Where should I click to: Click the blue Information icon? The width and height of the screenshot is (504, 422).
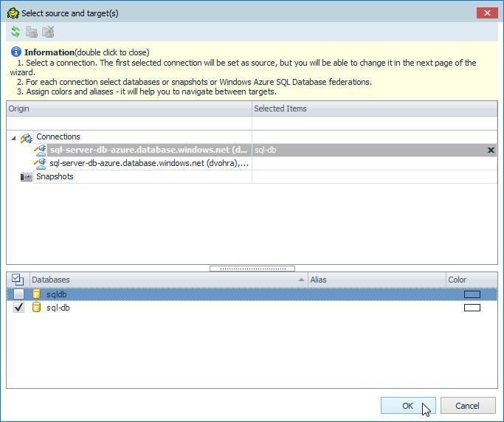point(16,52)
